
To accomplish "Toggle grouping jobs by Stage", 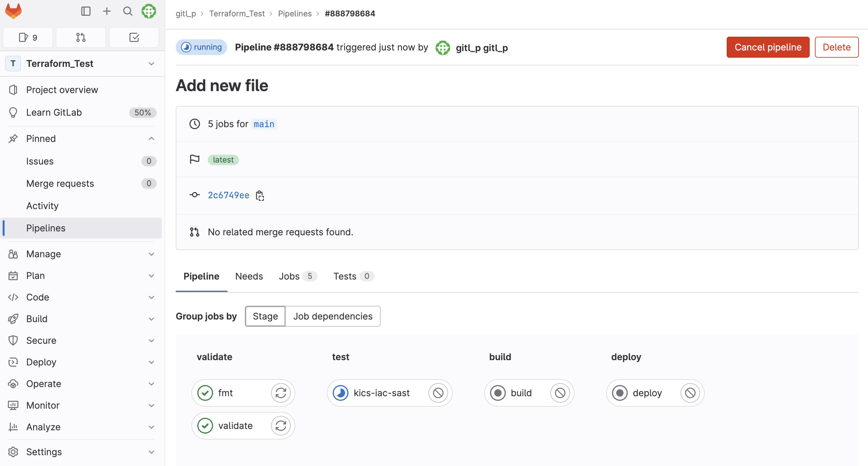I will (265, 316).
